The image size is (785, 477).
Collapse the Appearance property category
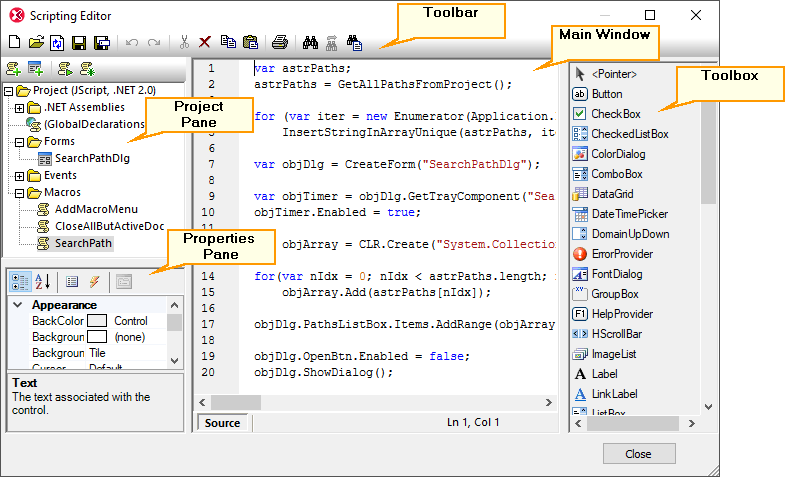pyautogui.click(x=19, y=305)
